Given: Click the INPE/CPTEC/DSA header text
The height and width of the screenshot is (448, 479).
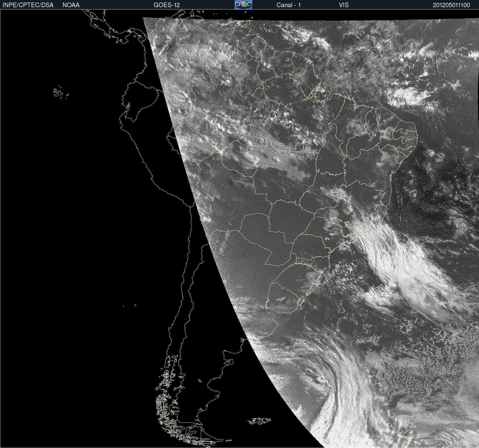Looking at the screenshot, I should pos(28,5).
